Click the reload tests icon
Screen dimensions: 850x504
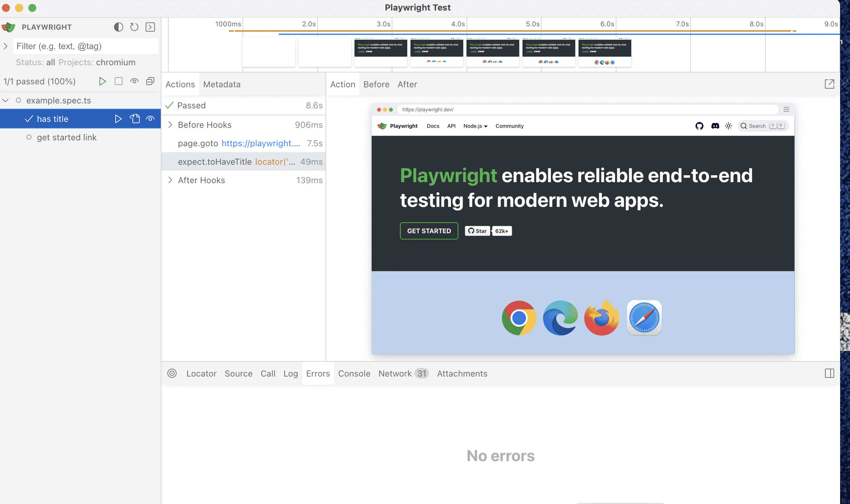(134, 27)
